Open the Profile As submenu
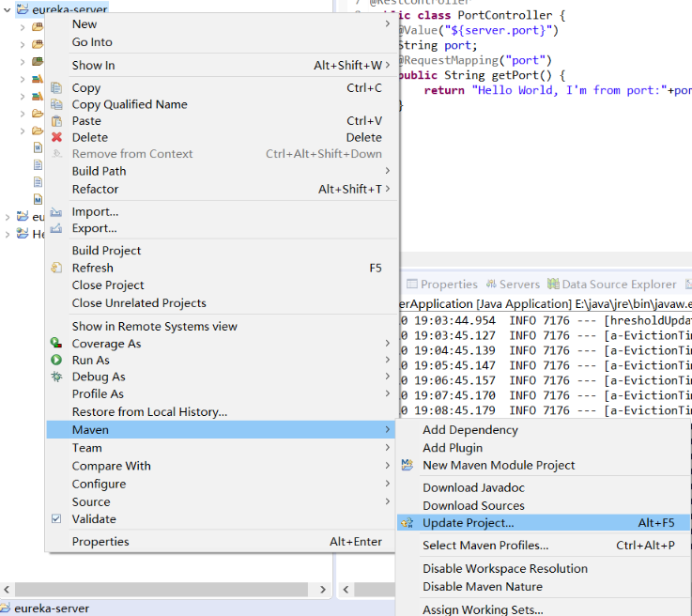Image resolution: width=692 pixels, height=616 pixels. tap(221, 394)
